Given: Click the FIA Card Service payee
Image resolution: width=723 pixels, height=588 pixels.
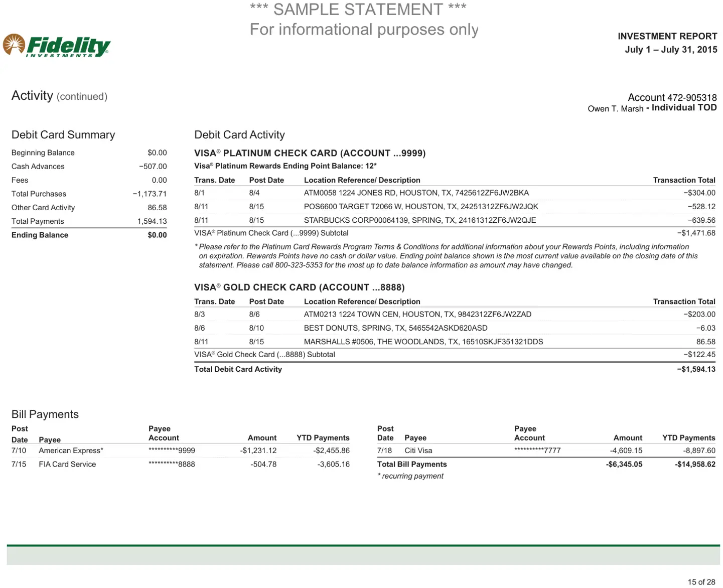Looking at the screenshot, I should point(67,464).
